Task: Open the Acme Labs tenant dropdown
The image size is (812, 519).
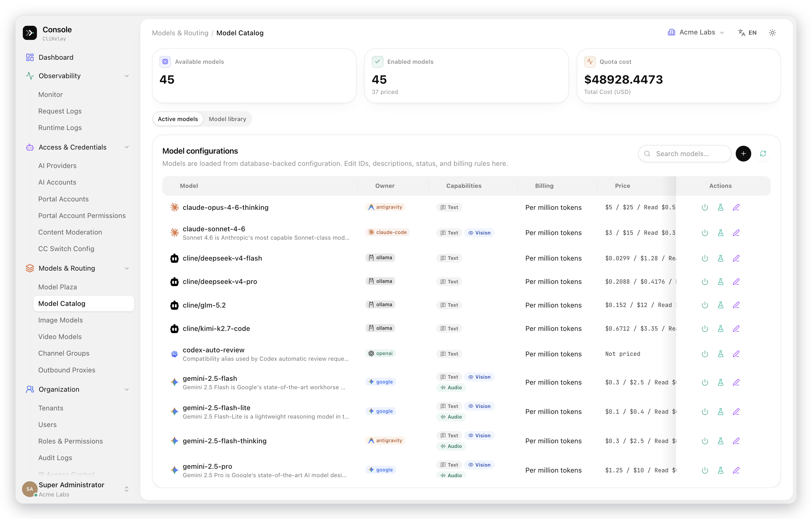Action: tap(696, 32)
